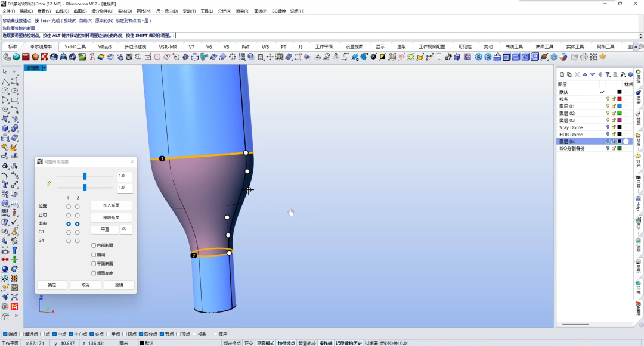Select the circle tool in left sidebar
Screen dimensions: 644x346
[x=5, y=91]
